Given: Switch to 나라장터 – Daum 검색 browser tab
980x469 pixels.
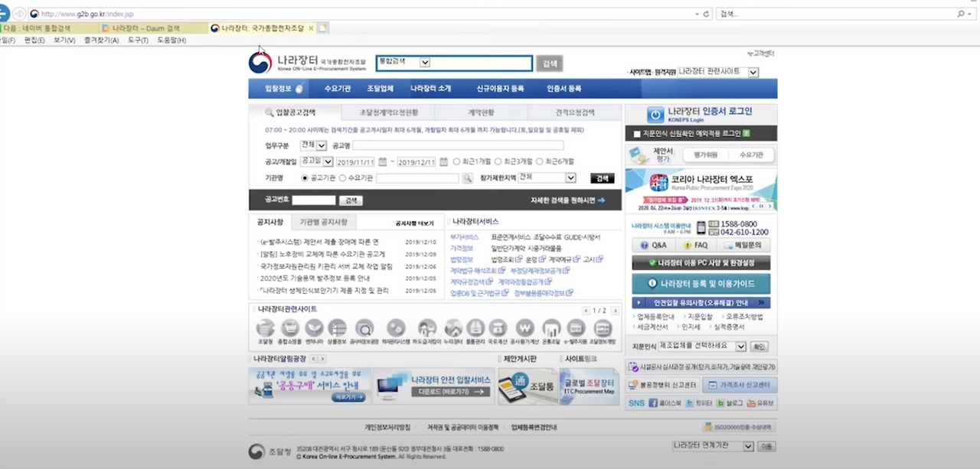Looking at the screenshot, I should pyautogui.click(x=153, y=28).
